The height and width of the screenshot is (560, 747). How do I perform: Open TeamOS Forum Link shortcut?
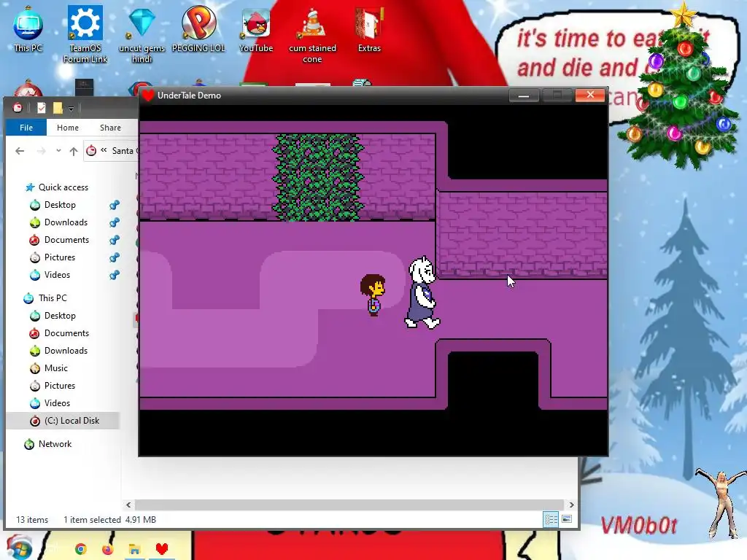tap(85, 34)
